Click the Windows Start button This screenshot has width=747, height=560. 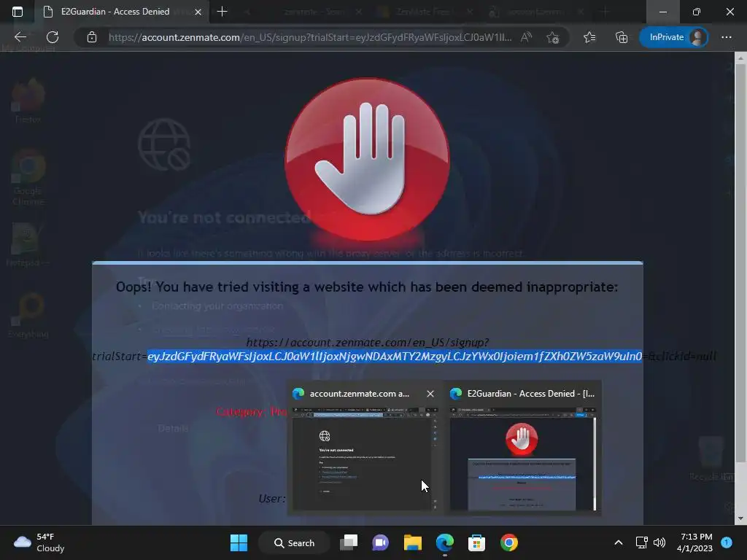point(239,542)
